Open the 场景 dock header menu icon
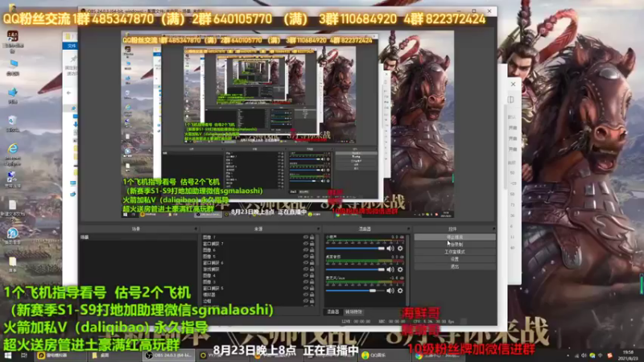 tap(196, 228)
